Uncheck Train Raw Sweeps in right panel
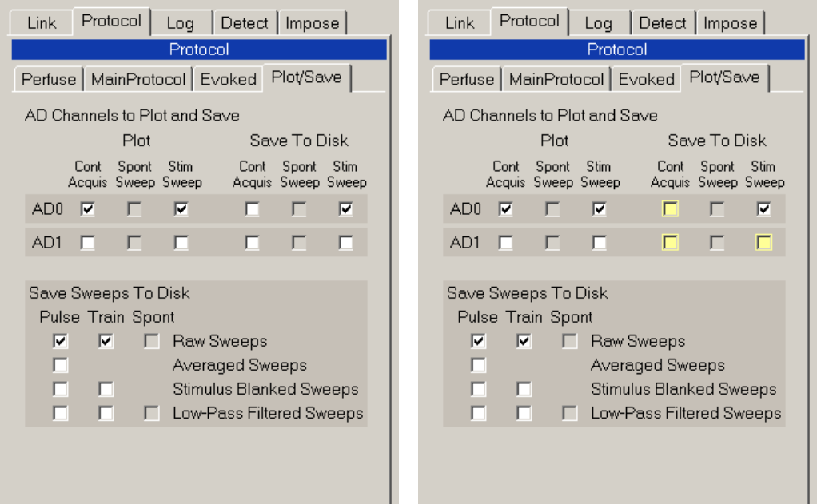This screenshot has width=817, height=504. (x=524, y=341)
